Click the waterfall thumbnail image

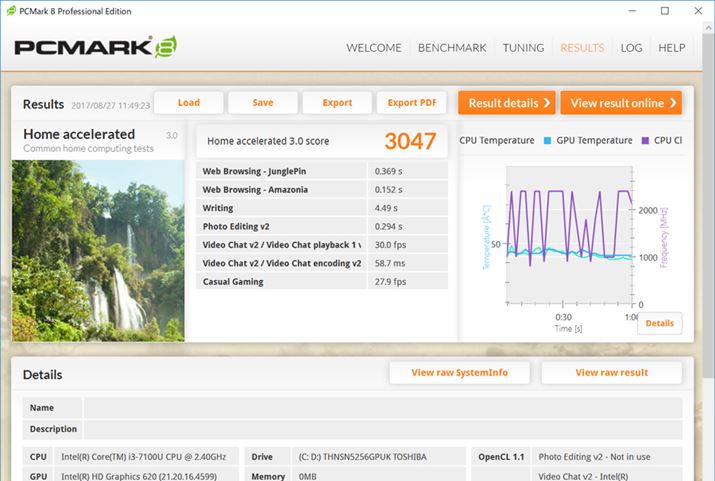tap(98, 250)
